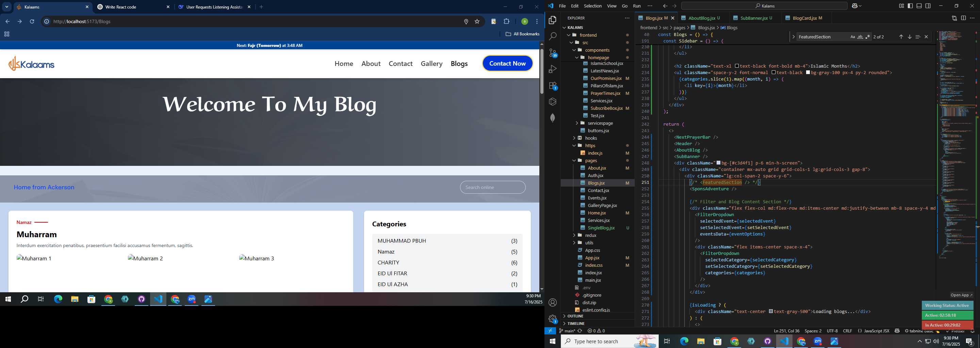Open the Run and Debug view
The width and height of the screenshot is (980, 348).
pos(553,69)
